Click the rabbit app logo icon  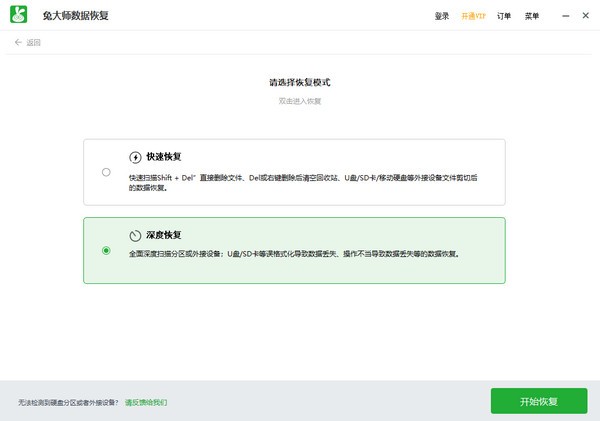pyautogui.click(x=19, y=16)
